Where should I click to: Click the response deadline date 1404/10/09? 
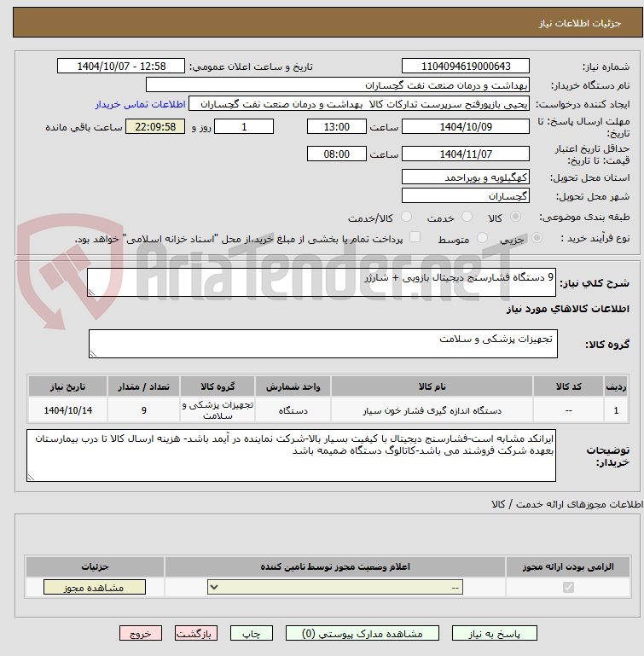coord(466,126)
